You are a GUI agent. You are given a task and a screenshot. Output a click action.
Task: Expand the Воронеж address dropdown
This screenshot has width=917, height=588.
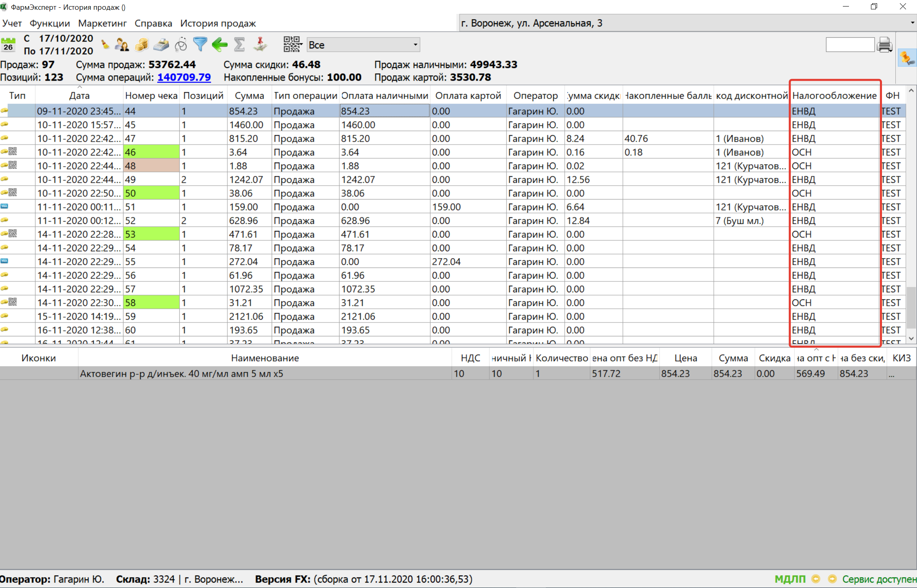pyautogui.click(x=912, y=23)
